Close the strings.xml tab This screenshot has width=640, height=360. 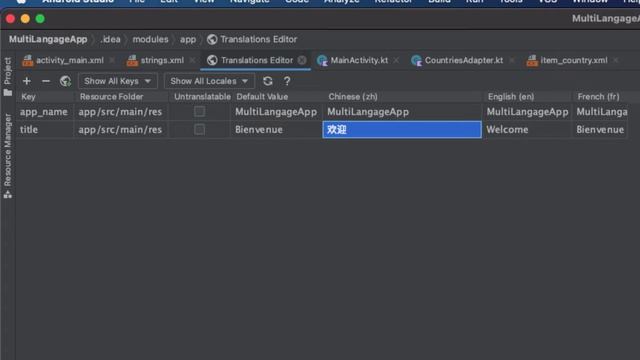[192, 60]
